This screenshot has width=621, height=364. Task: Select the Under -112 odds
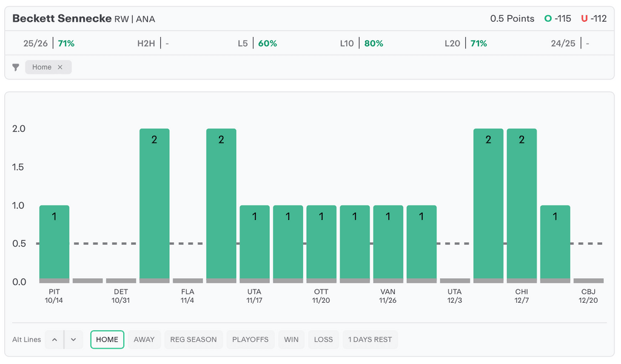pyautogui.click(x=594, y=19)
